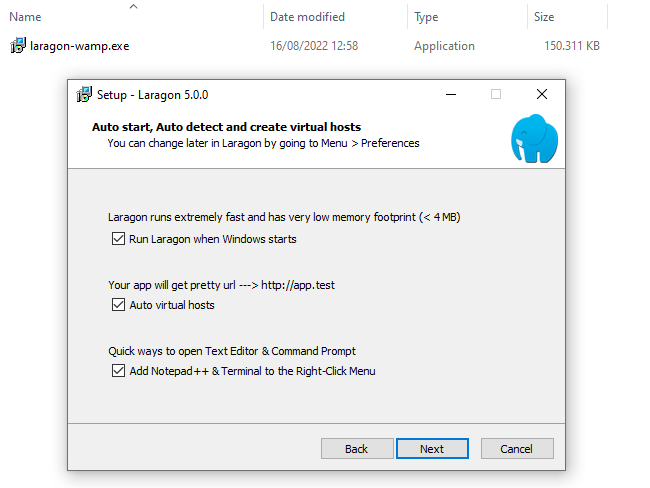650x488 pixels.
Task: Uncheck Run Laragon when Windows starts
Action: (118, 239)
